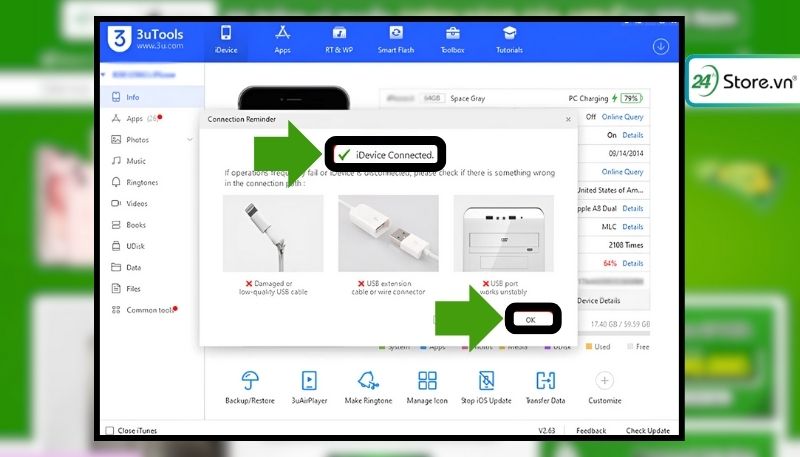Click the storage usage bar

614,334
